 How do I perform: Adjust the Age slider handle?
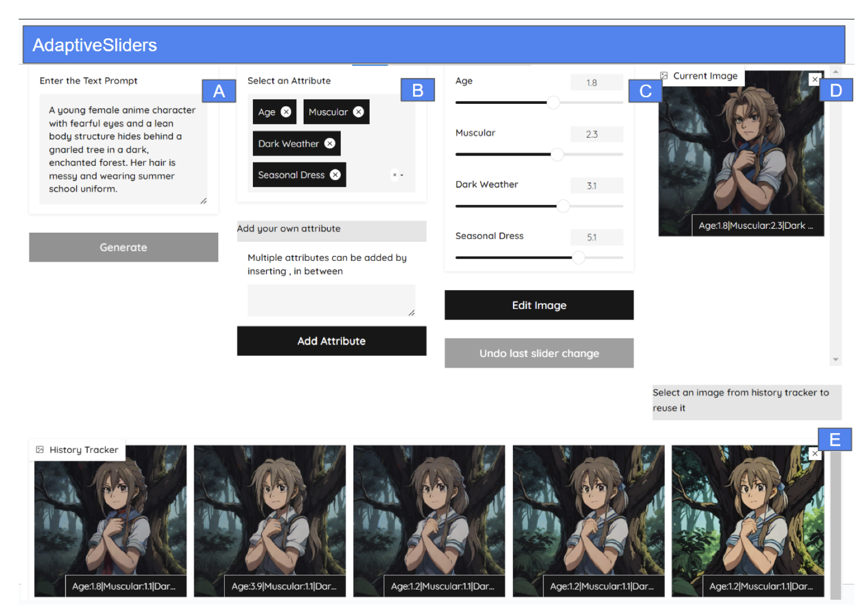click(553, 102)
